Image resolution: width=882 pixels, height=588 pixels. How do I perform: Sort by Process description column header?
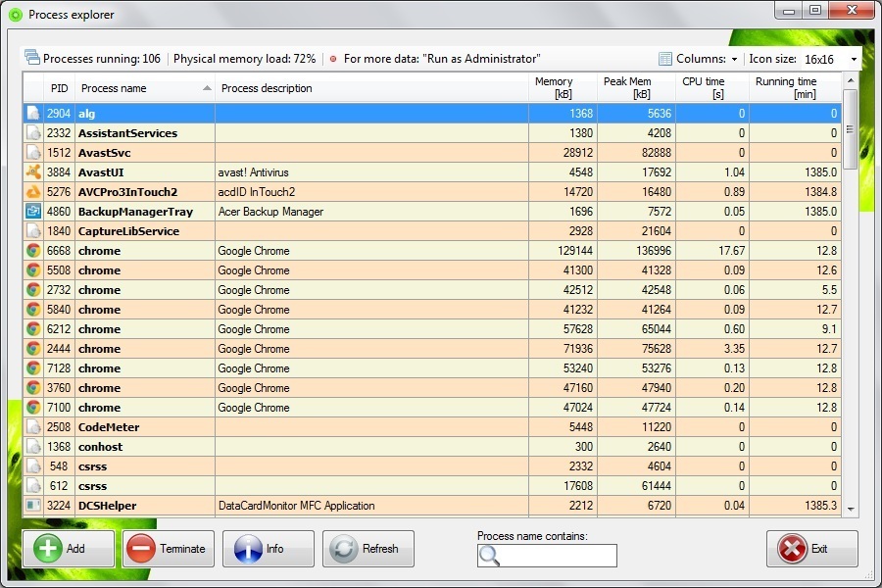click(x=371, y=88)
